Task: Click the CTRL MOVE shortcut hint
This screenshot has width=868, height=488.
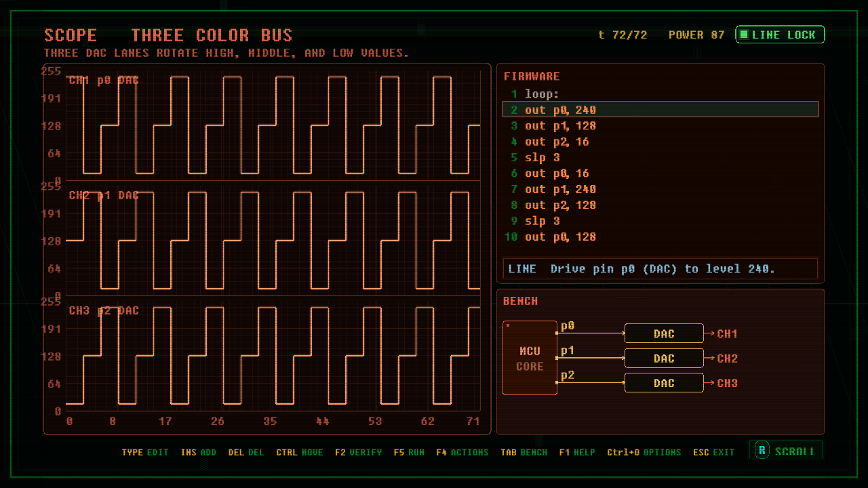Action: tap(300, 452)
